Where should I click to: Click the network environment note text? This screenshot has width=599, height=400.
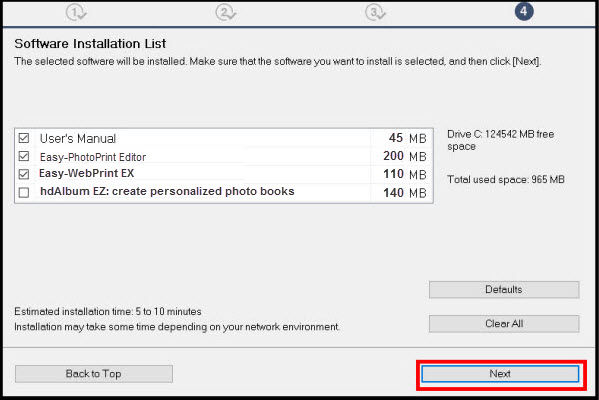(x=177, y=327)
